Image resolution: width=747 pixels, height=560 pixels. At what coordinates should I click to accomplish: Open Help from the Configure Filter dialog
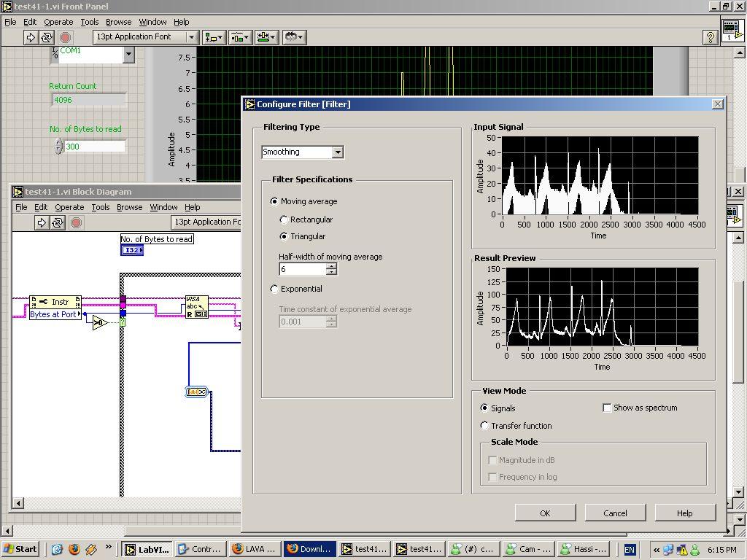(684, 513)
